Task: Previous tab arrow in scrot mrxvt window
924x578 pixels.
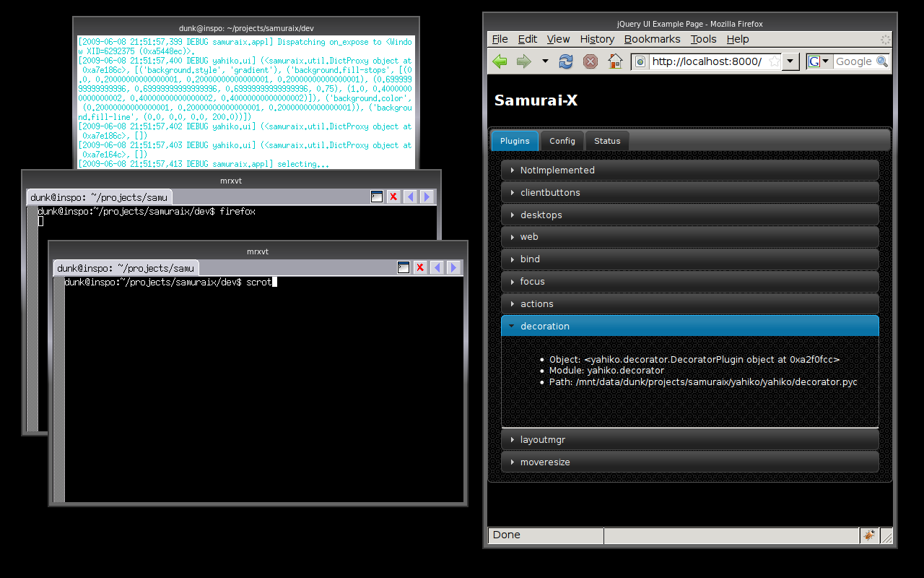Action: (x=437, y=267)
